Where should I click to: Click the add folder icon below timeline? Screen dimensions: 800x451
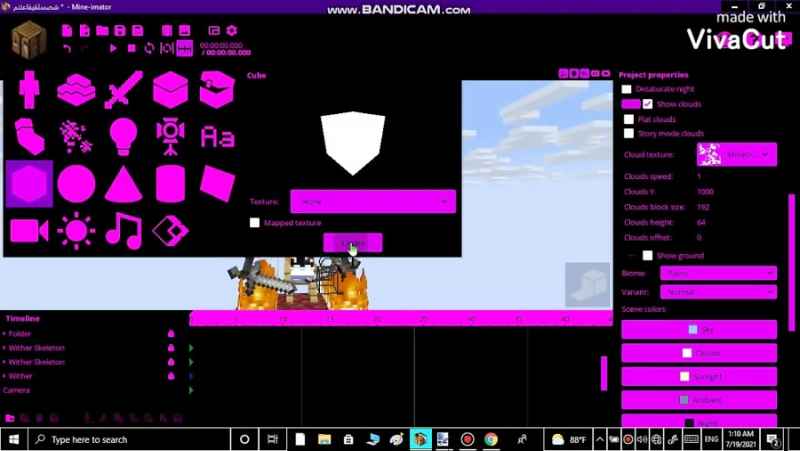(10, 418)
